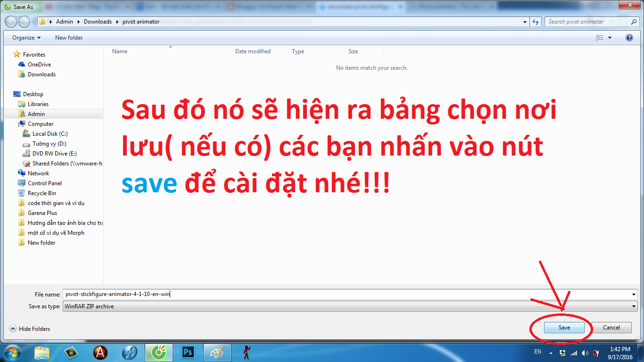This screenshot has width=644, height=362.
Task: Click the EN language indicator
Action: [x=537, y=352]
